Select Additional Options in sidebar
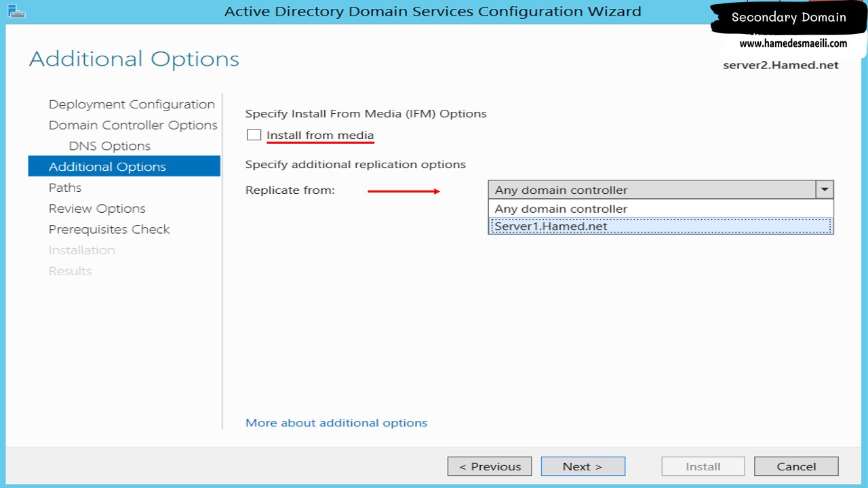Viewport: 868px width, 488px height. pos(124,167)
